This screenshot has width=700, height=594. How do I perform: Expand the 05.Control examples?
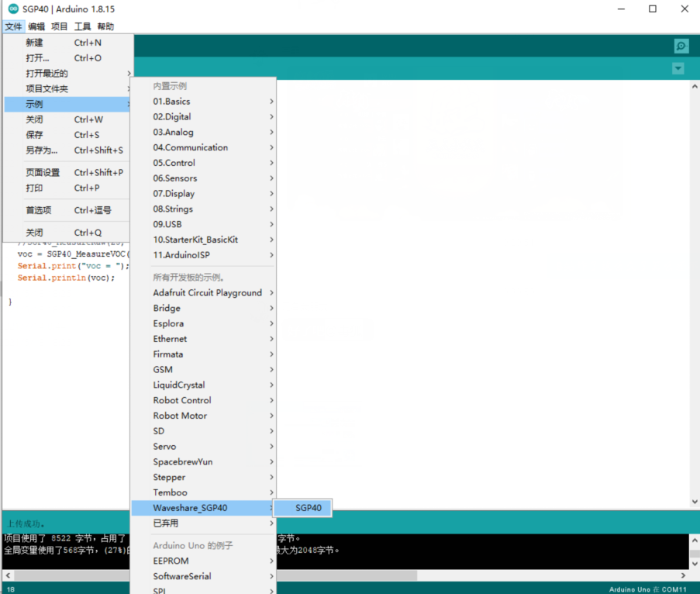tap(204, 163)
